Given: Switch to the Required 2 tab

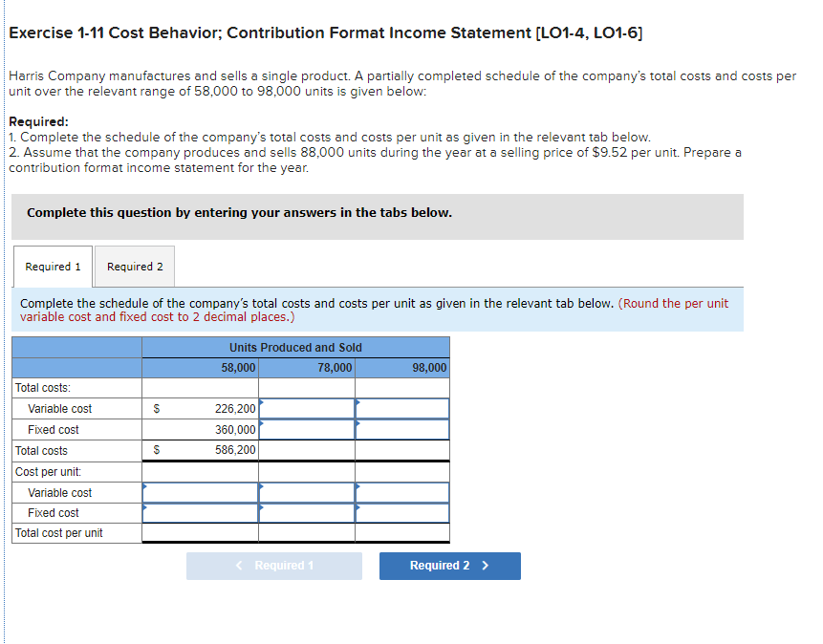Looking at the screenshot, I should [134, 267].
